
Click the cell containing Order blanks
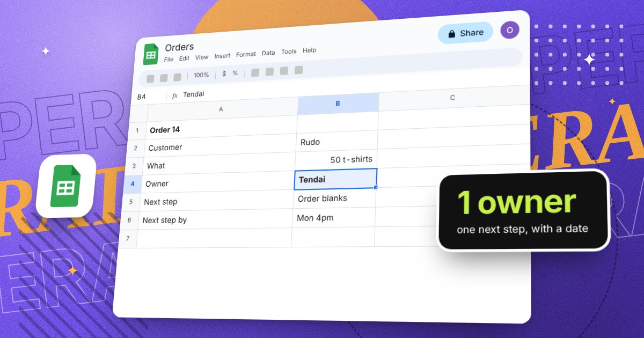334,199
